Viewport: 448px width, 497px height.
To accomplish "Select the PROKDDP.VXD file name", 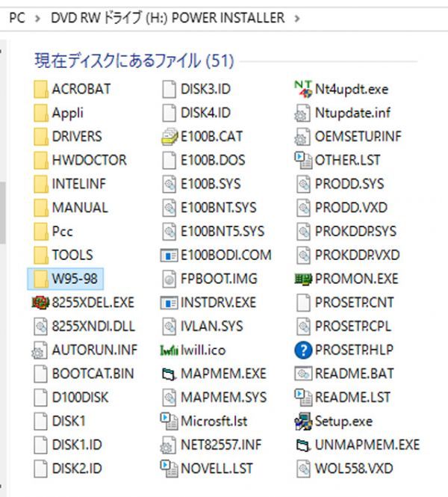I will tap(357, 256).
